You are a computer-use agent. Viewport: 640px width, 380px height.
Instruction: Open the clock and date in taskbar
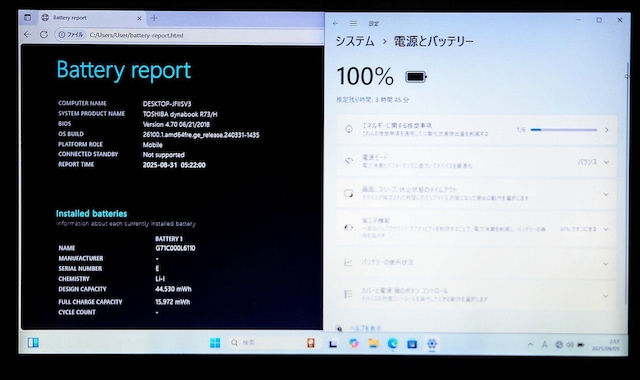pos(605,345)
